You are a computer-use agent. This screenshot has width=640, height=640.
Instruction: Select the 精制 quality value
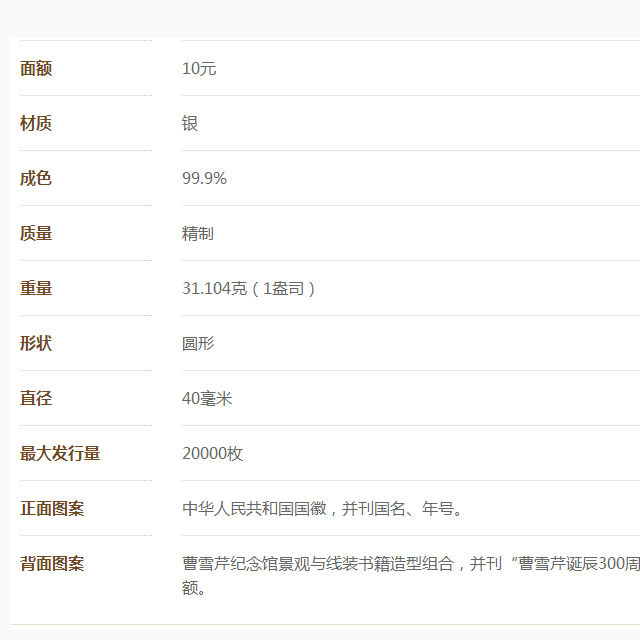(198, 233)
